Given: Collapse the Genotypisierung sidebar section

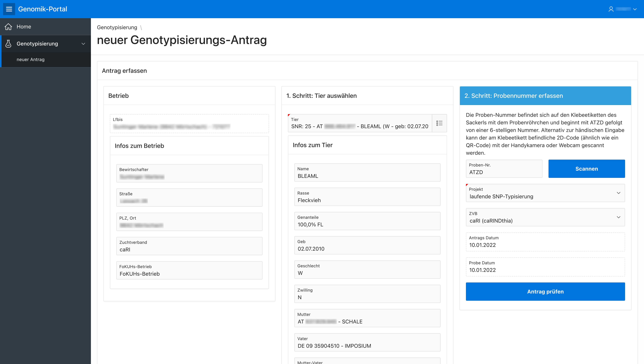Looking at the screenshot, I should tap(83, 43).
